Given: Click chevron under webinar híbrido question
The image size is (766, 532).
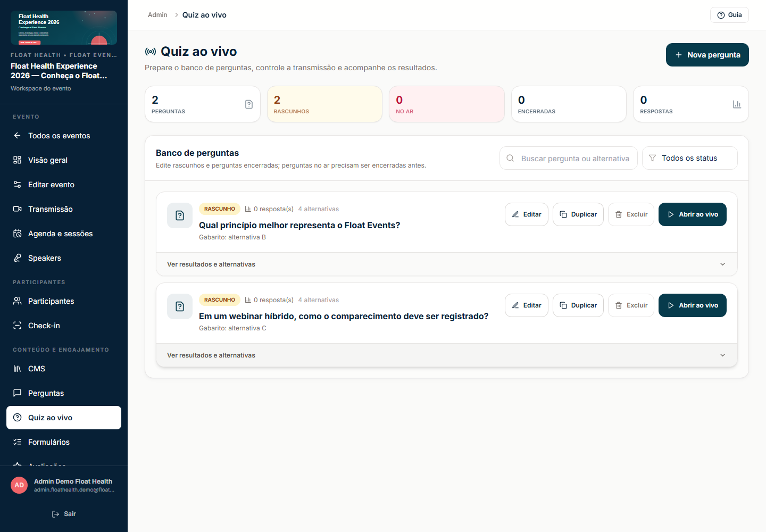Looking at the screenshot, I should 722,355.
